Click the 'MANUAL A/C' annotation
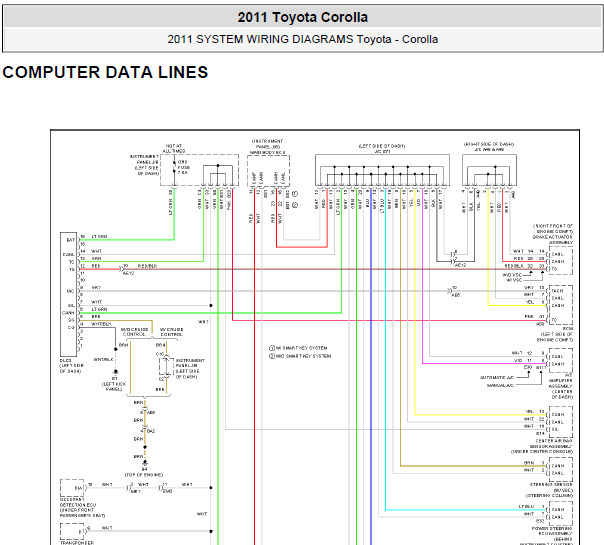 (500, 386)
